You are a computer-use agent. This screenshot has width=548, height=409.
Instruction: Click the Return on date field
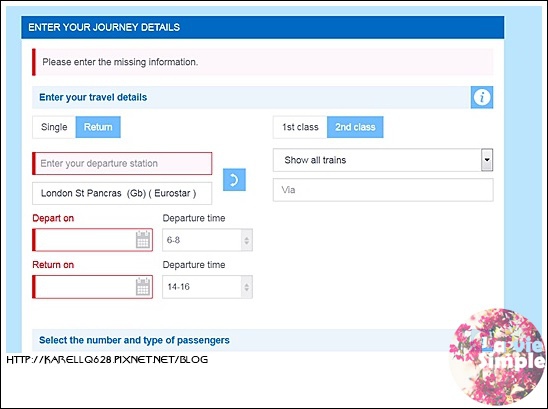92,287
